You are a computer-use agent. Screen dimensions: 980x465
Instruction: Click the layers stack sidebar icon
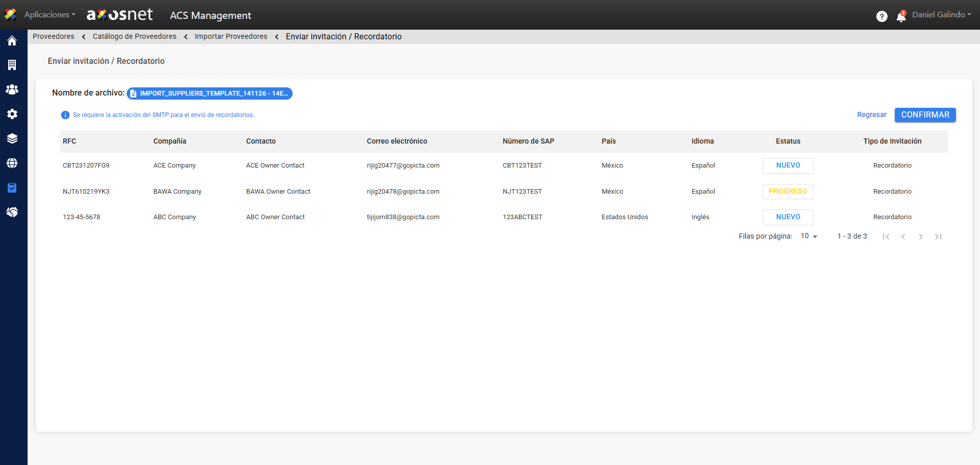tap(12, 138)
